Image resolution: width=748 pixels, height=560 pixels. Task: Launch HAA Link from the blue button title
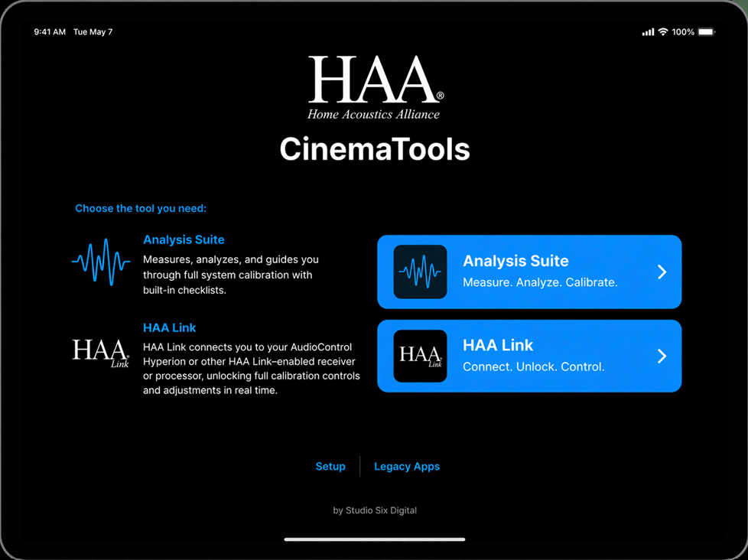coord(498,345)
